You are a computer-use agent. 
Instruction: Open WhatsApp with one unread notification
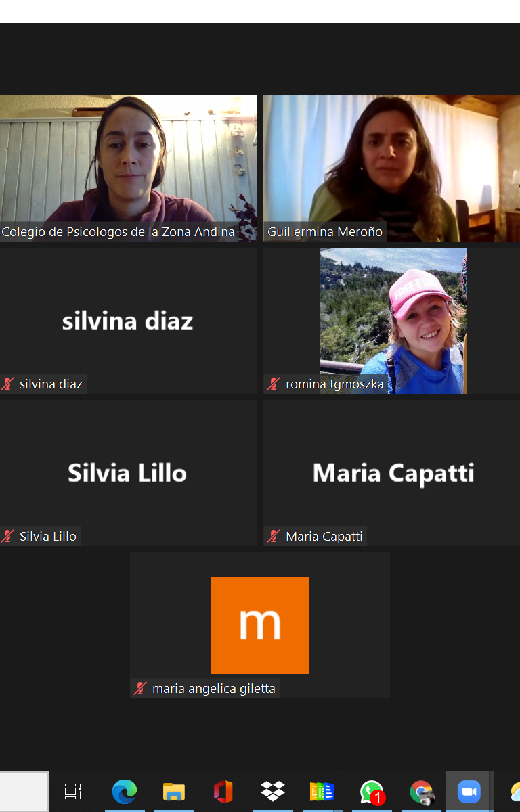click(372, 792)
